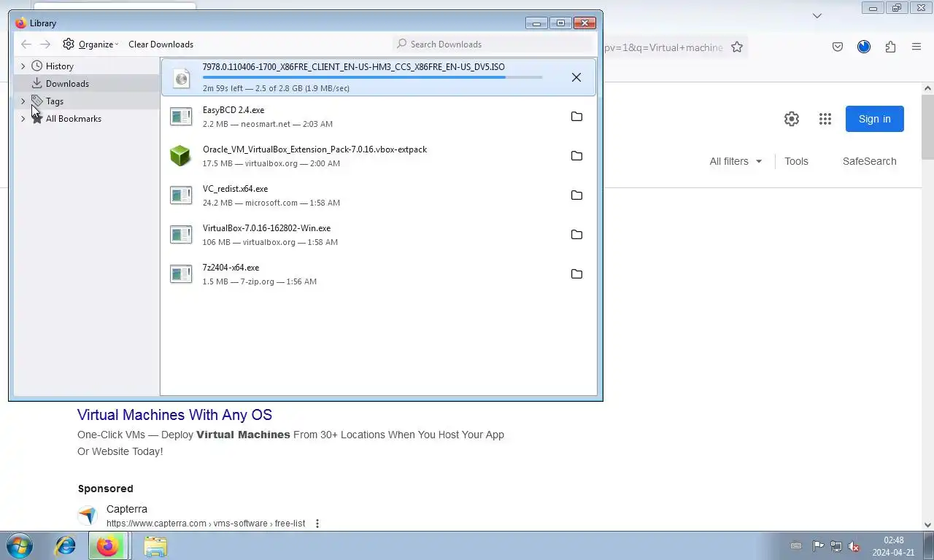934x560 pixels.
Task: Cancel the ISO download in progress
Action: [576, 77]
